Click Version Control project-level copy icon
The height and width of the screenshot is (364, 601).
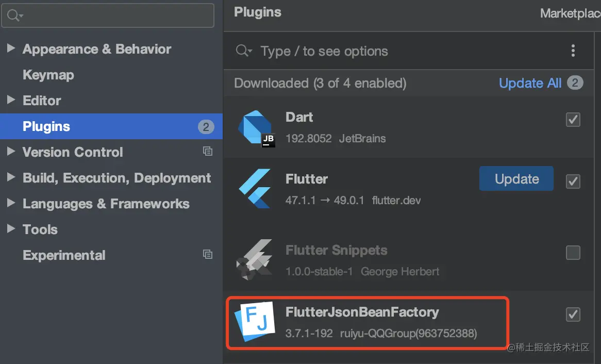pyautogui.click(x=208, y=152)
